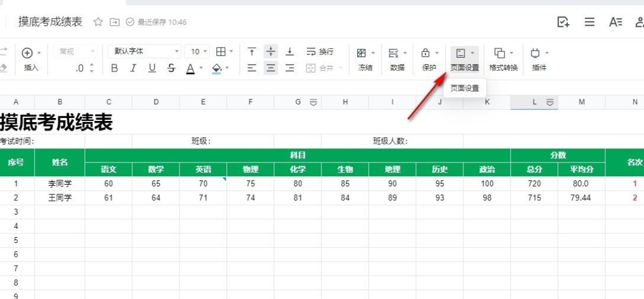Click the 格式转换 format convert icon

click(500, 53)
